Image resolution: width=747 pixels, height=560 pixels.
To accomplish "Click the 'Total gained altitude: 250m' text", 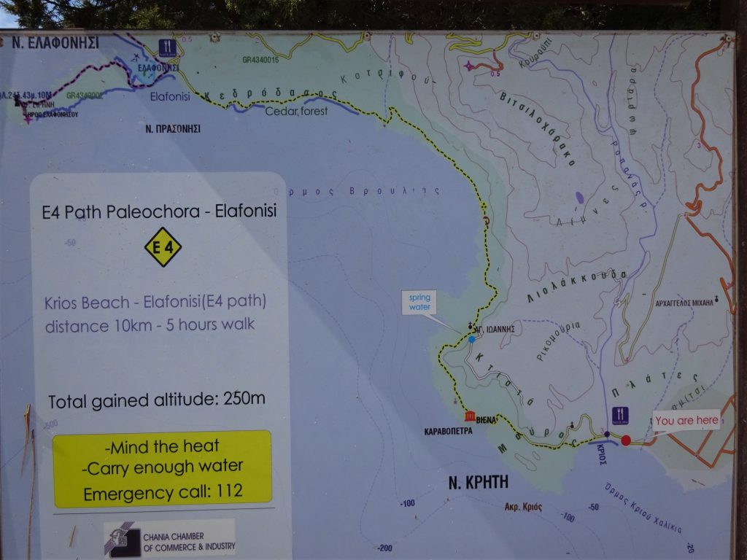I will pyautogui.click(x=157, y=400).
